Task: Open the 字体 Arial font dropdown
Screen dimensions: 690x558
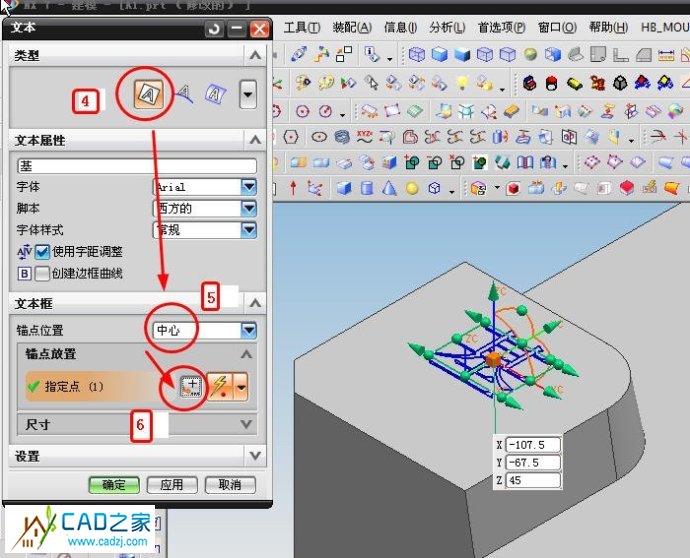Action: coord(248,187)
